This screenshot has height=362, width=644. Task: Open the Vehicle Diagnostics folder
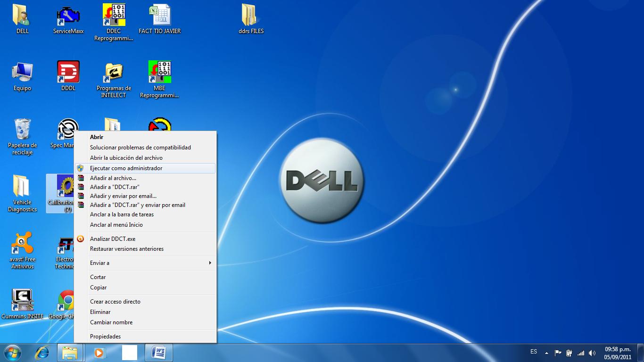click(x=22, y=193)
